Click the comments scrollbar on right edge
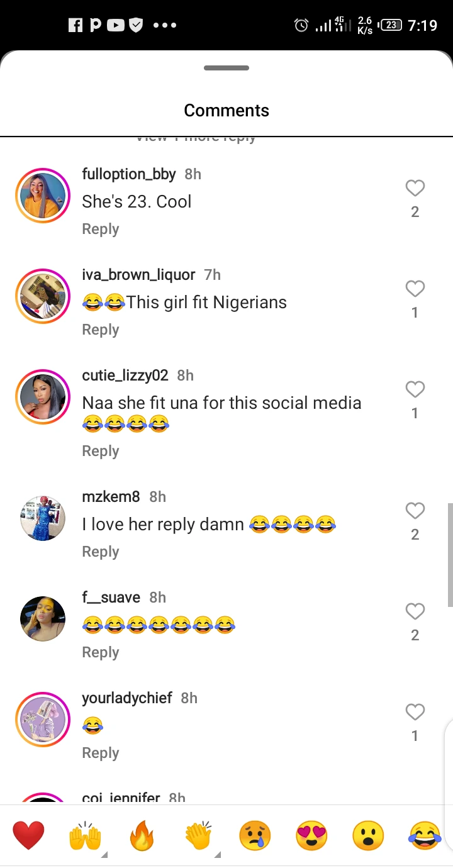453x868 pixels. [x=450, y=555]
